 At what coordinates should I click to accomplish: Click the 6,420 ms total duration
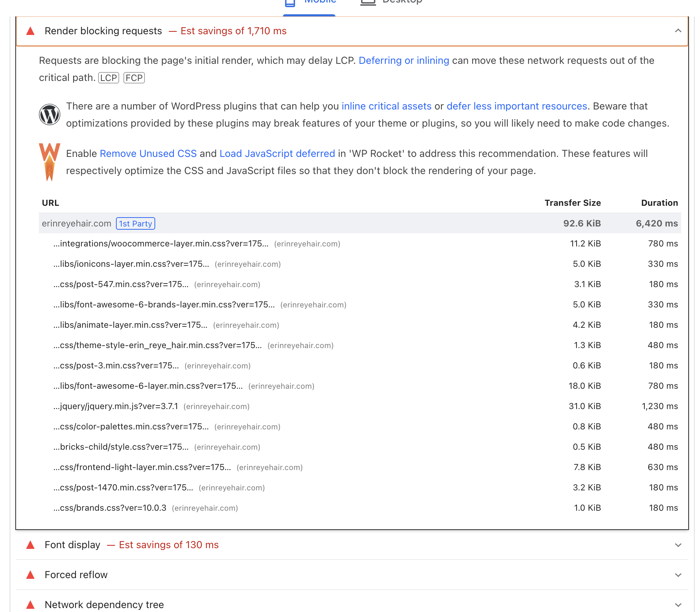[657, 224]
